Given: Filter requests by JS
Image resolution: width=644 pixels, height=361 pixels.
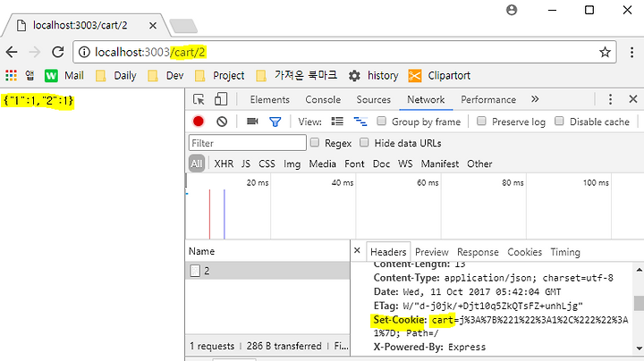Looking at the screenshot, I should point(246,164).
